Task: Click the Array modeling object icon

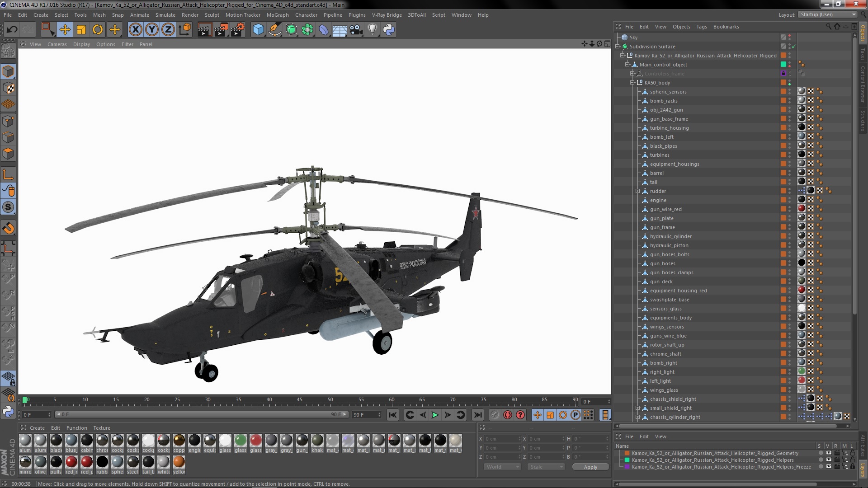Action: [x=307, y=30]
